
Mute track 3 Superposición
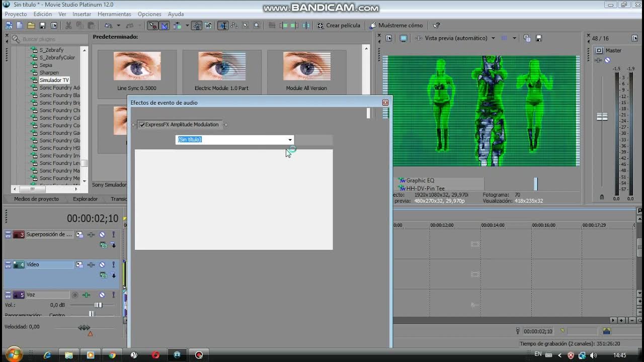pyautogui.click(x=102, y=234)
